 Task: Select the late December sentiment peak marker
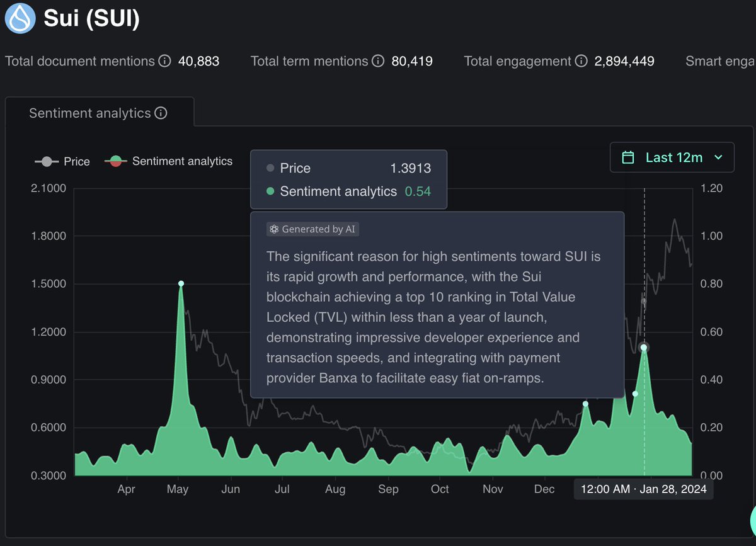(x=585, y=404)
